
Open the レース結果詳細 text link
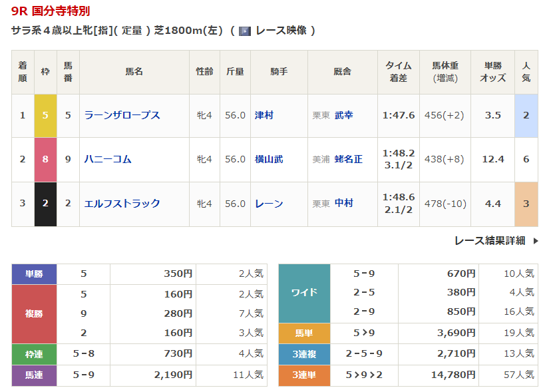coord(490,241)
